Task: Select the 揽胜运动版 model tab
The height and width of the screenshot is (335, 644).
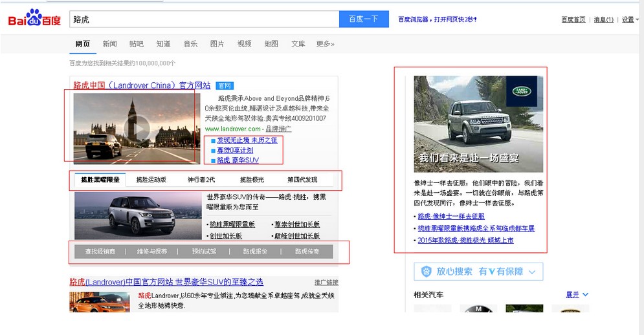Action: point(151,180)
